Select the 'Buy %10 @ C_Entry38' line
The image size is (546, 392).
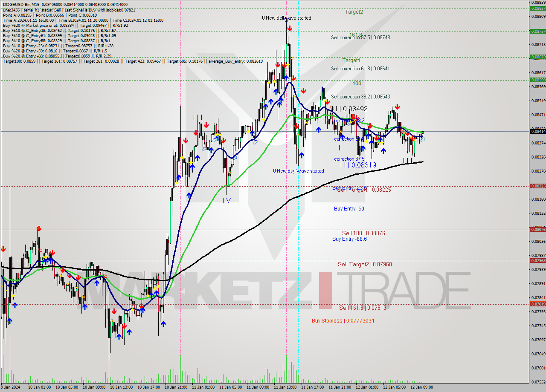click(x=60, y=30)
